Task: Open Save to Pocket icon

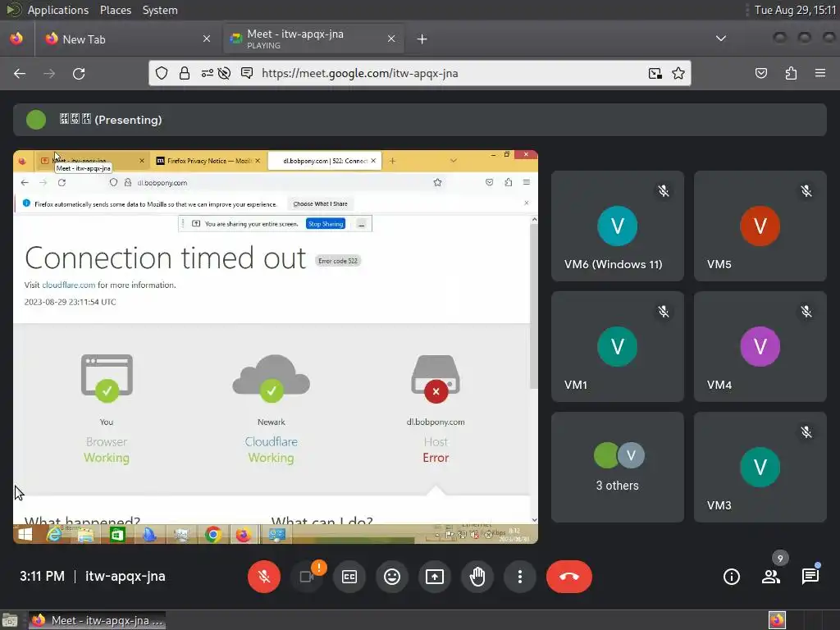Action: [x=760, y=73]
